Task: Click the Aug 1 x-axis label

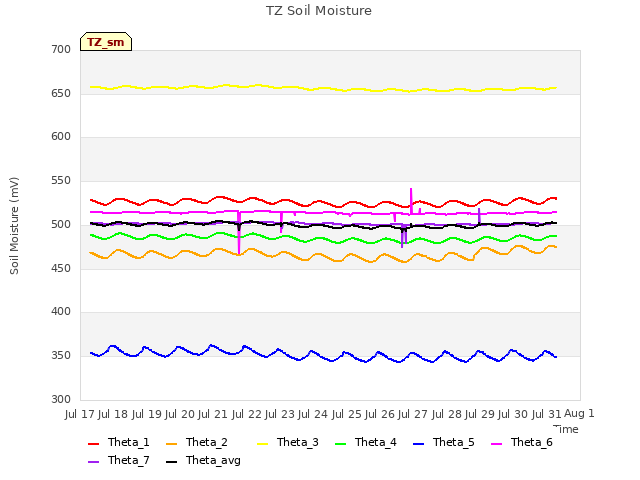Action: (579, 413)
